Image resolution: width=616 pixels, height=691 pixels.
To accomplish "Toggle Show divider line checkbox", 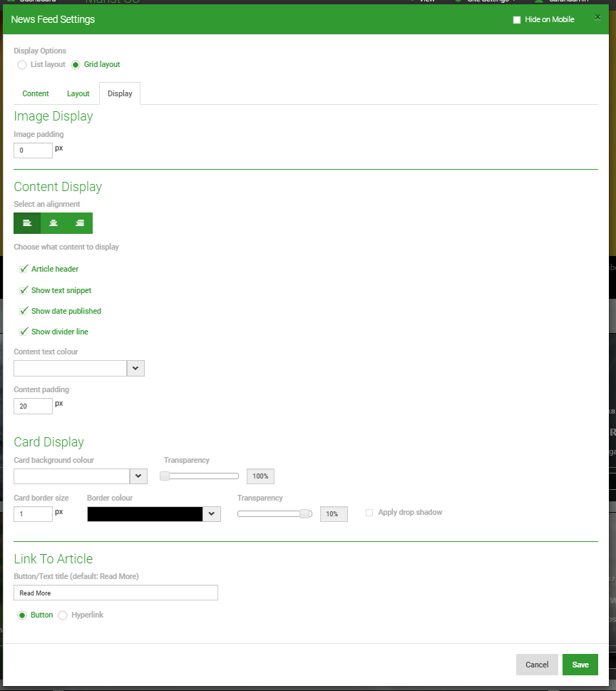I will [24, 332].
